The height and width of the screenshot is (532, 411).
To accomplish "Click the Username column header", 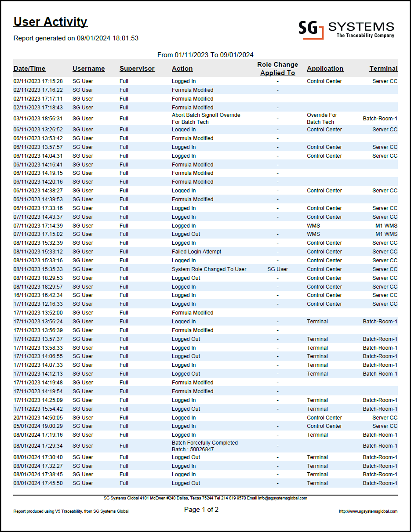I will (89, 69).
